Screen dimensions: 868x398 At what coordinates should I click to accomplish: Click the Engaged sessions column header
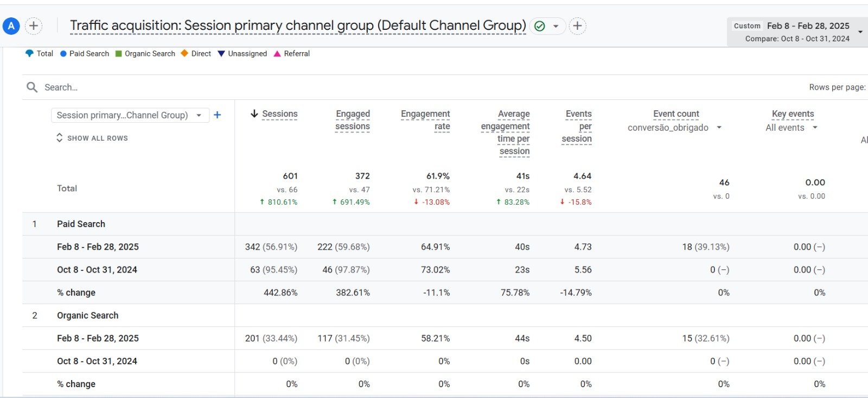coord(353,120)
